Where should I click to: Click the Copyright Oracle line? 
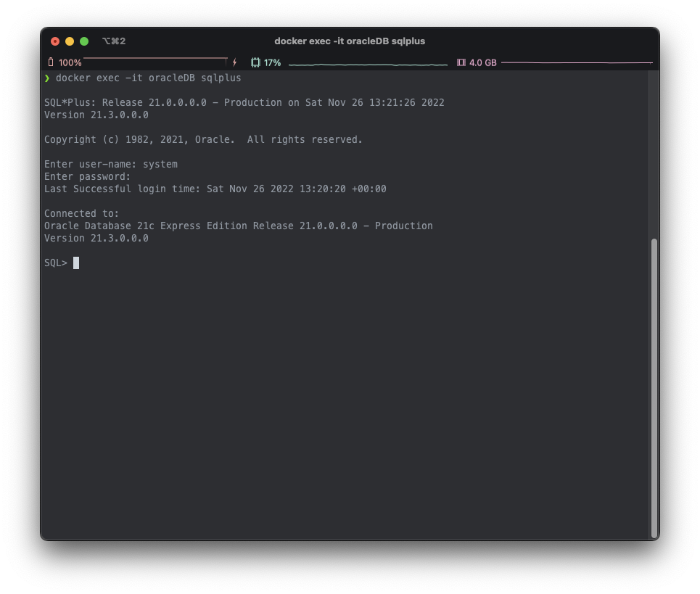click(x=203, y=140)
